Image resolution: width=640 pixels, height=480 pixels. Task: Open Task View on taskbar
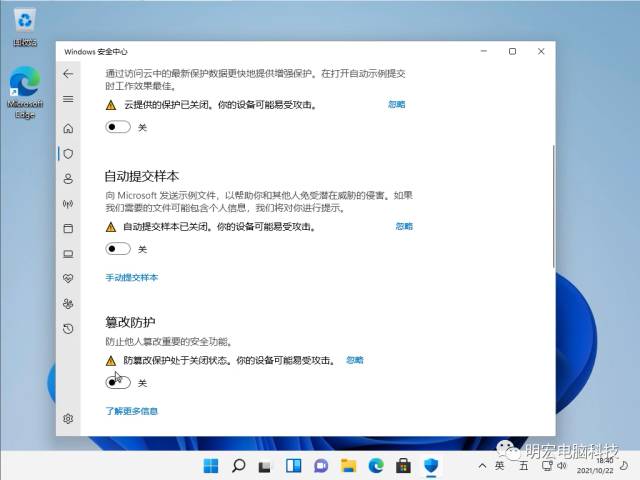click(x=265, y=466)
